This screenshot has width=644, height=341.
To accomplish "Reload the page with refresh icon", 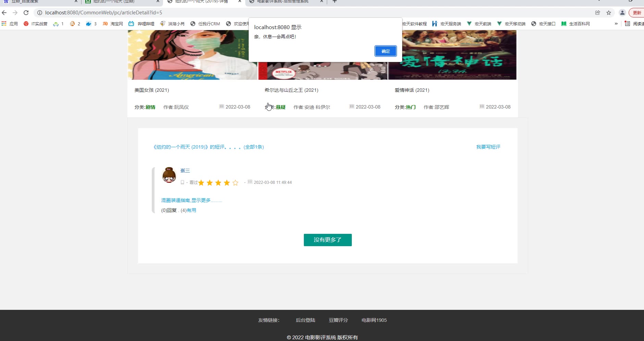I will (x=26, y=13).
